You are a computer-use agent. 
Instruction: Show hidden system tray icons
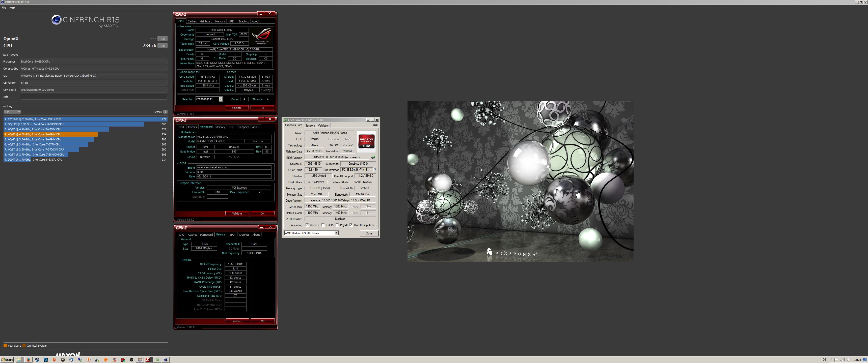[x=831, y=360]
